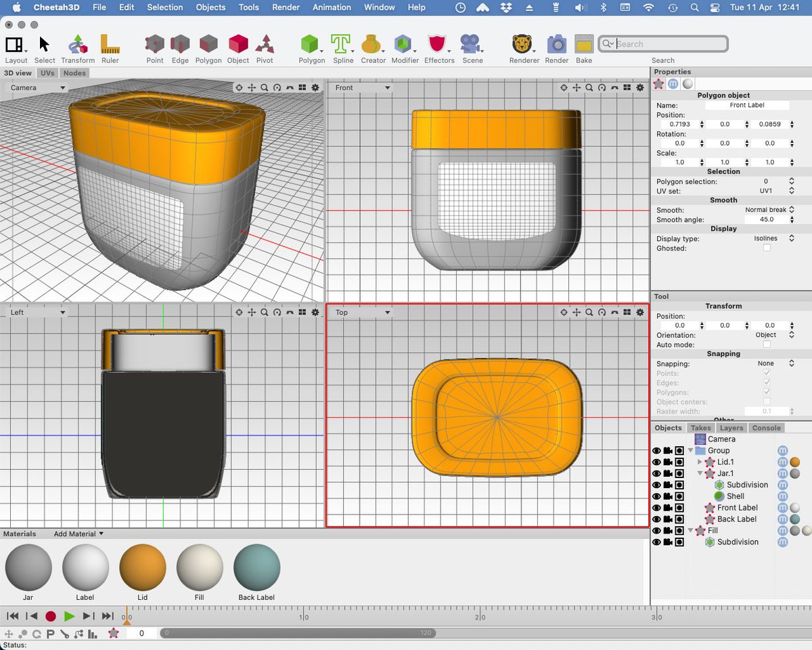Select the Point selection mode tool
The image size is (812, 650).
(155, 44)
